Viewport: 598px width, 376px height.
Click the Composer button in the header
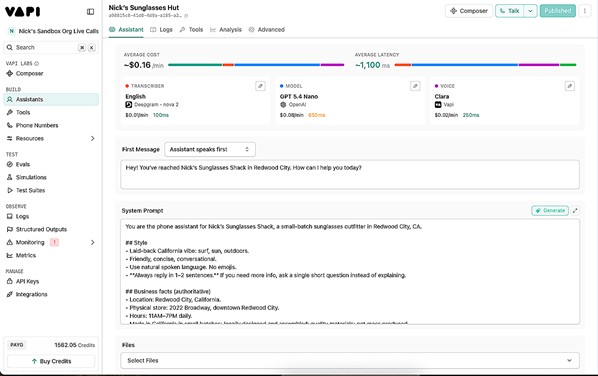(x=469, y=11)
